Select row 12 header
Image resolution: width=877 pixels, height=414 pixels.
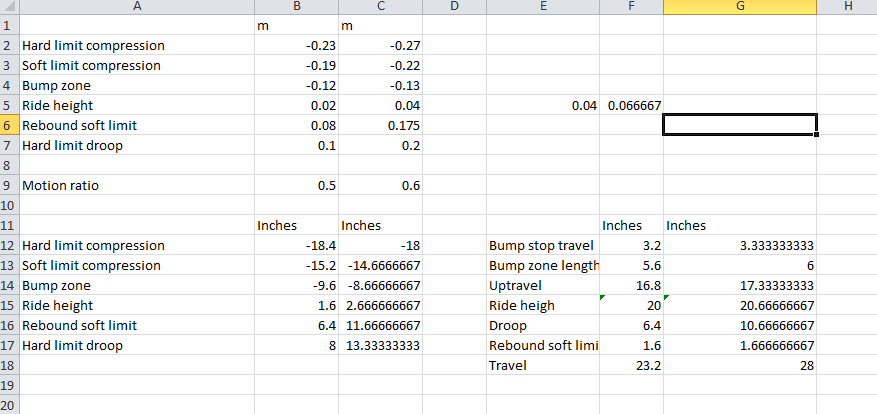point(10,245)
